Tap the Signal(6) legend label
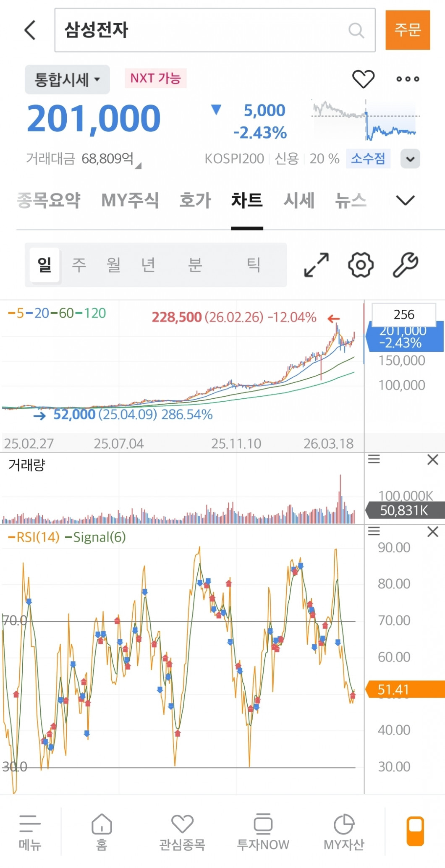 tap(96, 537)
